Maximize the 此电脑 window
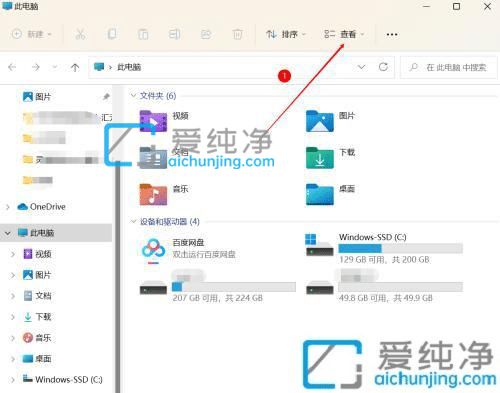 click(x=457, y=6)
